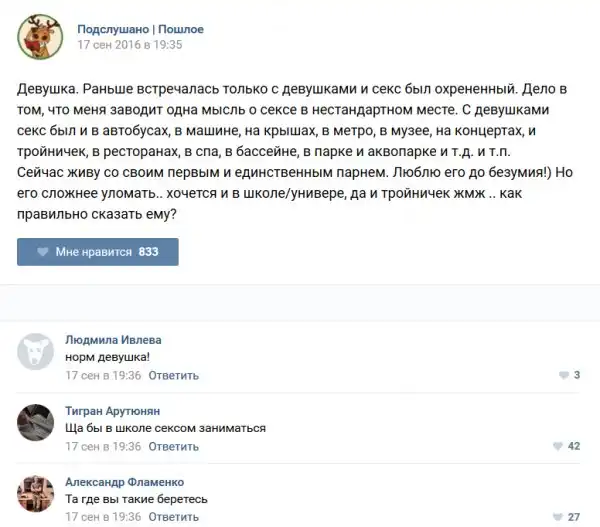Image resolution: width=600 pixels, height=527 pixels.
Task: Click the Подслушано | Пошлое group avatar
Action: point(39,36)
